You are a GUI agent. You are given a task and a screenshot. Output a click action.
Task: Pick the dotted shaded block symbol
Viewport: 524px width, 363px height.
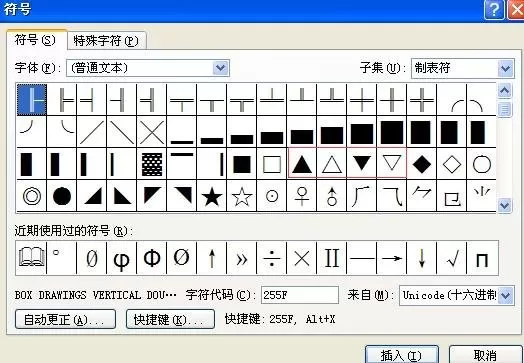[x=152, y=164]
